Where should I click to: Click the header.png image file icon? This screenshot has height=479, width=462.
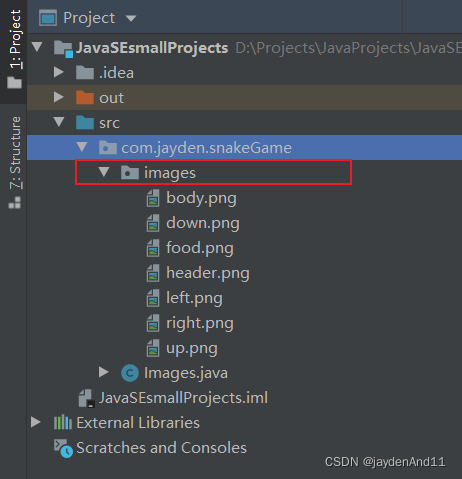point(153,273)
